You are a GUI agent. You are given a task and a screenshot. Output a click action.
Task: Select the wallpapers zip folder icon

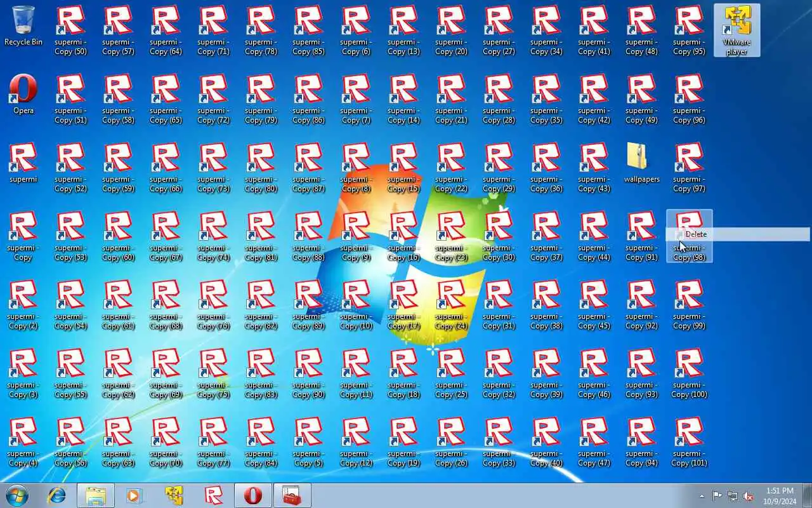click(641, 163)
